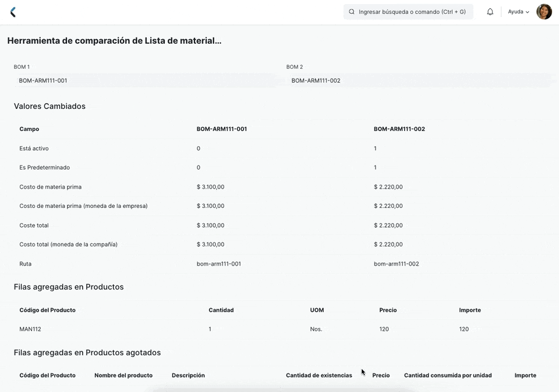Click the bom-arm111-002 route value
559x392 pixels.
pos(398,263)
